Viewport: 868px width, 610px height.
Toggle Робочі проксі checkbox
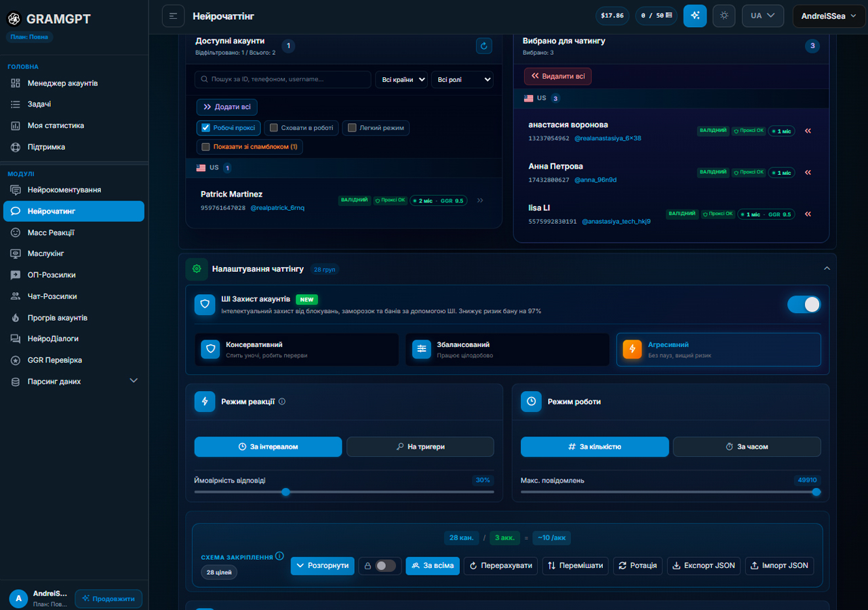point(206,127)
